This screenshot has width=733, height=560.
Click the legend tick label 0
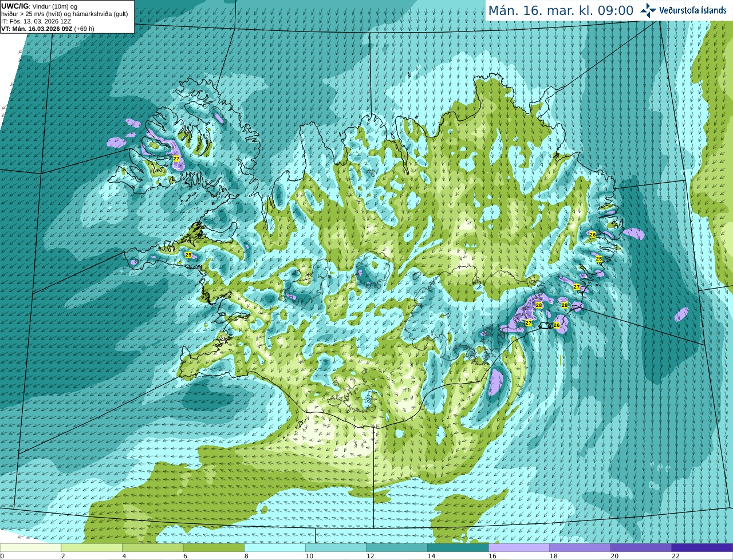tap(2, 556)
